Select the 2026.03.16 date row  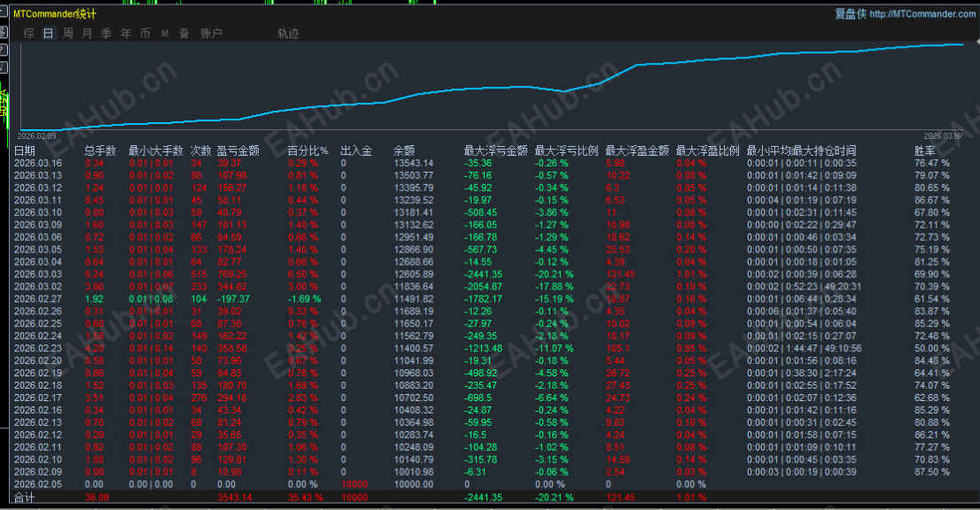point(38,163)
